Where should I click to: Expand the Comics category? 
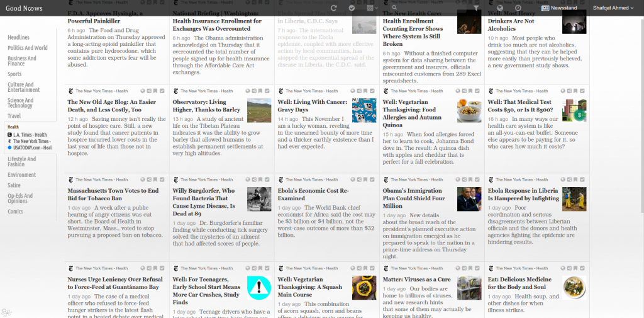15,212
